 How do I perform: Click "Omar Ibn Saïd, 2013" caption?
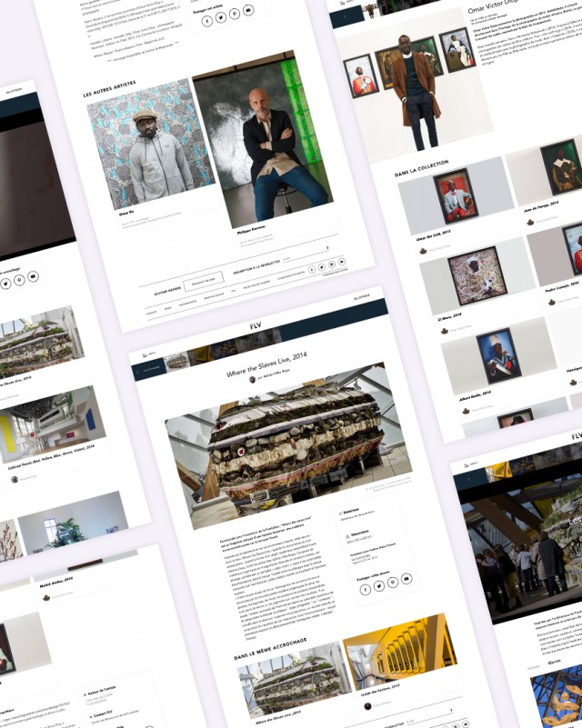click(434, 234)
